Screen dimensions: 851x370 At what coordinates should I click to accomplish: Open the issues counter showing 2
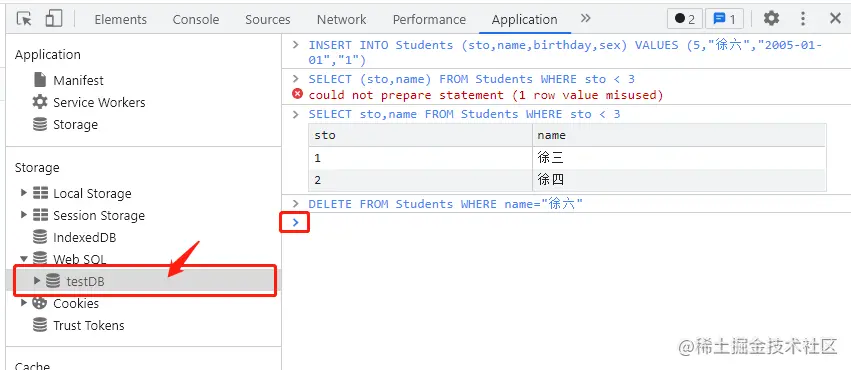tap(685, 19)
